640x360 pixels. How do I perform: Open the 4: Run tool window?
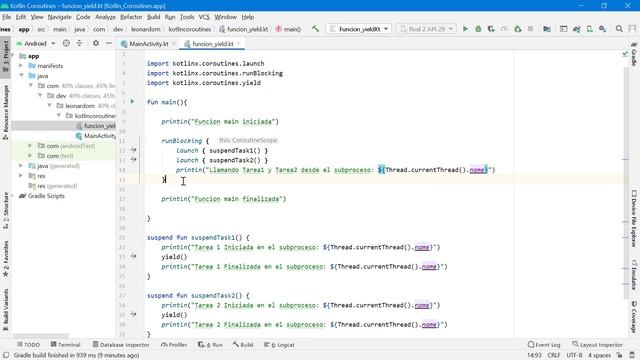tap(210, 344)
